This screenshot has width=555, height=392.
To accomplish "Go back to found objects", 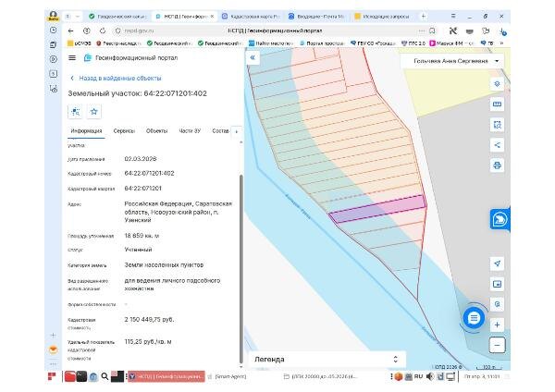I will [x=116, y=78].
